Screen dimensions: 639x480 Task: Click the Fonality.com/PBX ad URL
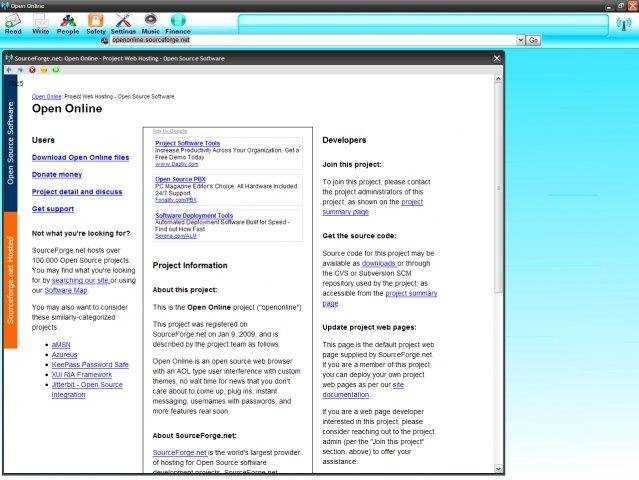tap(176, 200)
